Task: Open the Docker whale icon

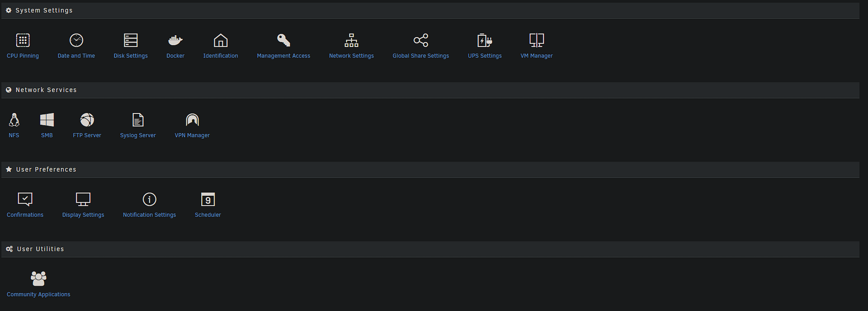Action: pyautogui.click(x=175, y=40)
